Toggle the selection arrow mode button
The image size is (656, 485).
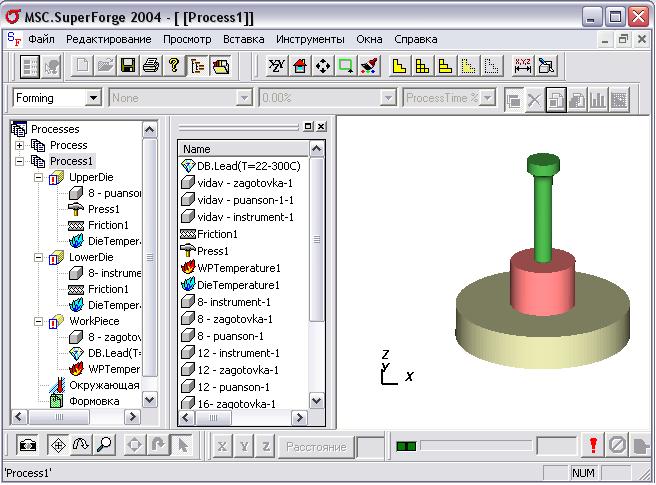(183, 445)
